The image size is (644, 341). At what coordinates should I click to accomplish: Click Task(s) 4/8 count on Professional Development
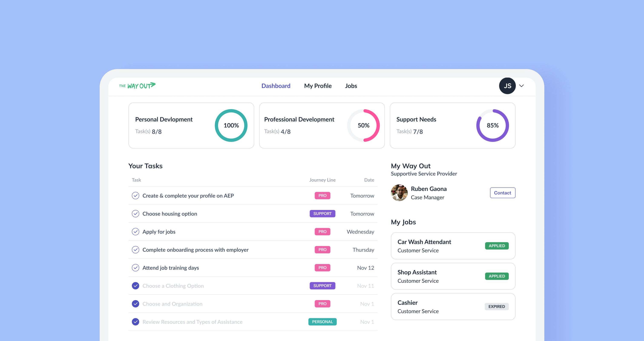click(277, 131)
